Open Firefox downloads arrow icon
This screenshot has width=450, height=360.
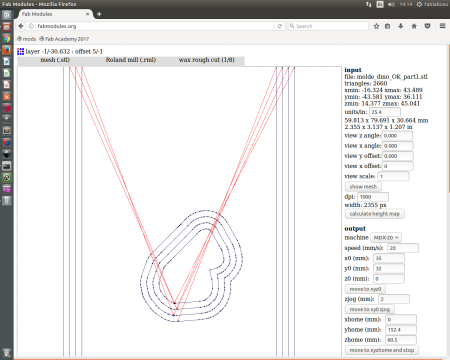[x=401, y=26]
